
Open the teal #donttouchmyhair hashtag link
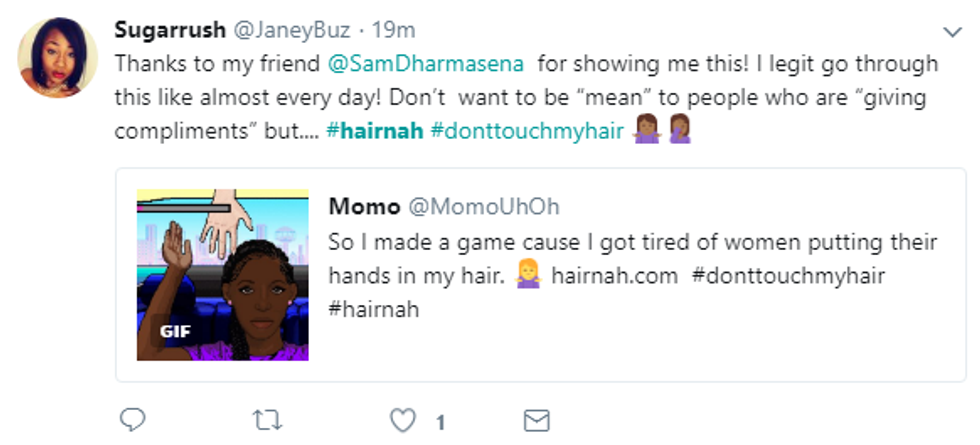pyautogui.click(x=526, y=131)
